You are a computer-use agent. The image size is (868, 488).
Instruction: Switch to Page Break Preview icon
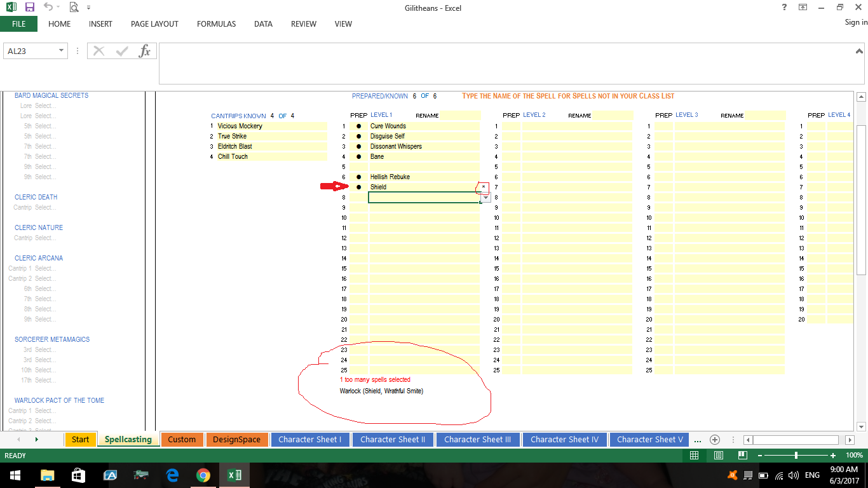coord(742,456)
